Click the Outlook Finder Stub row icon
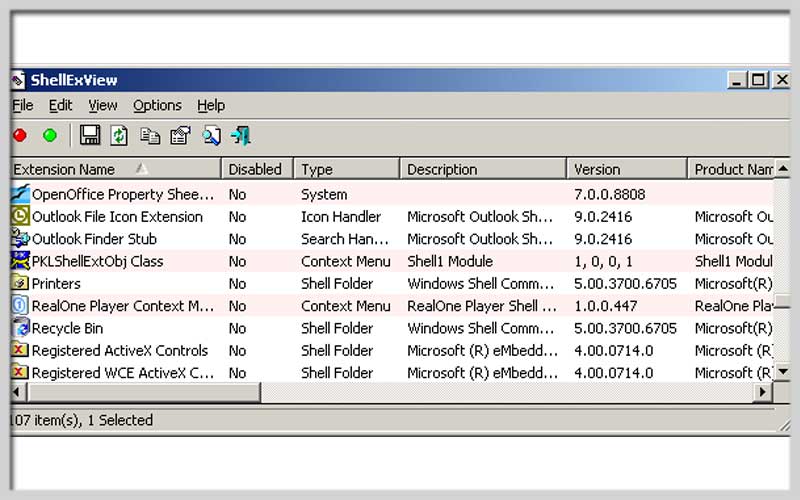Image resolution: width=800 pixels, height=500 pixels. pos(20,238)
